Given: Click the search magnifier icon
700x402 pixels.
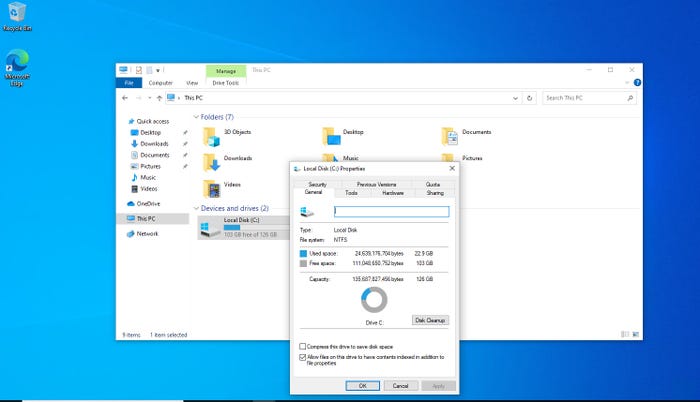Looking at the screenshot, I should point(630,98).
